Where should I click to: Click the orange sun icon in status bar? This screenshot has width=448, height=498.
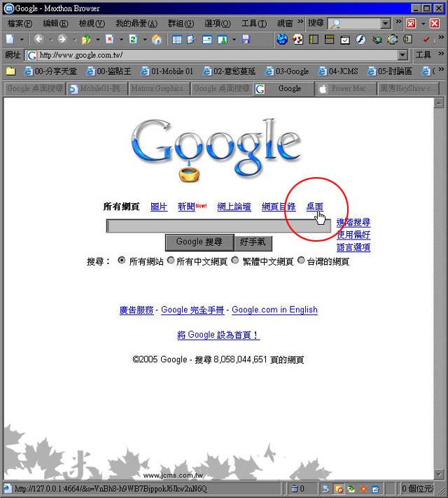363,489
